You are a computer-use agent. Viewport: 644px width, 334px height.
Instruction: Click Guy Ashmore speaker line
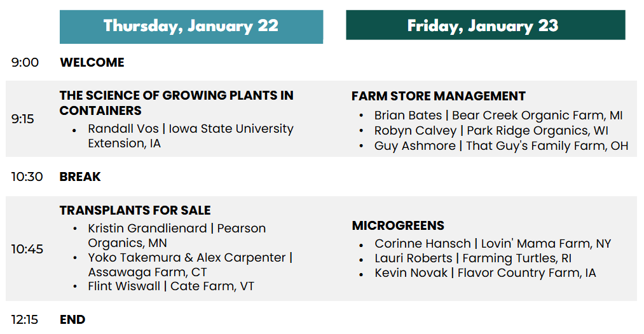pyautogui.click(x=501, y=146)
